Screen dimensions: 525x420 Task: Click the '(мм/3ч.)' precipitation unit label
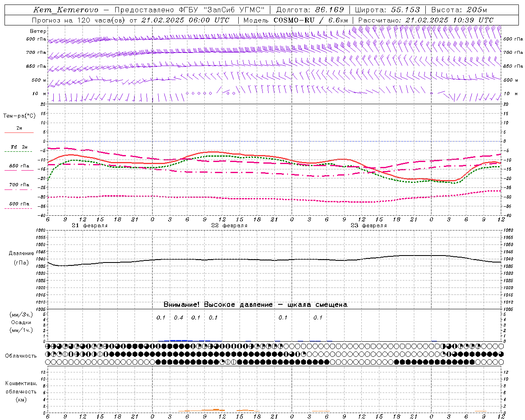pyautogui.click(x=21, y=315)
